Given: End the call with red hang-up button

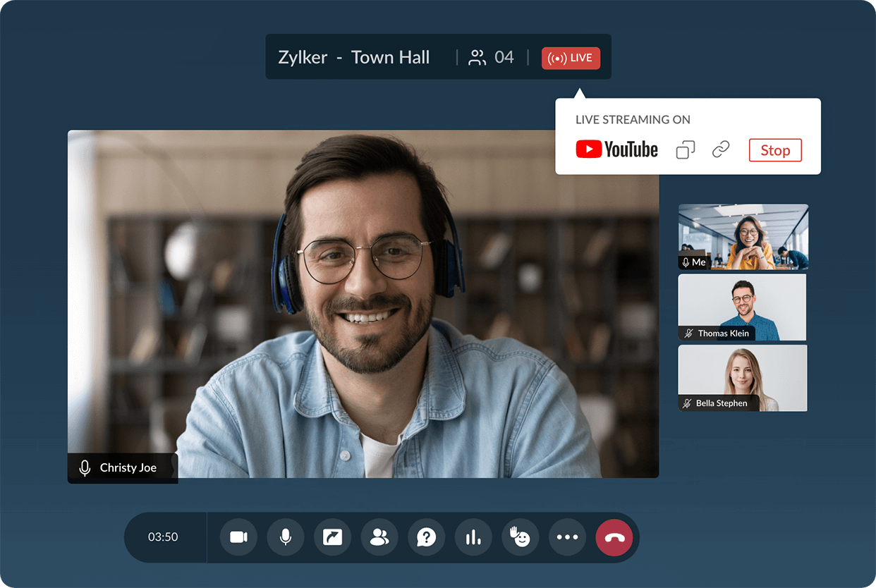Looking at the screenshot, I should [614, 537].
